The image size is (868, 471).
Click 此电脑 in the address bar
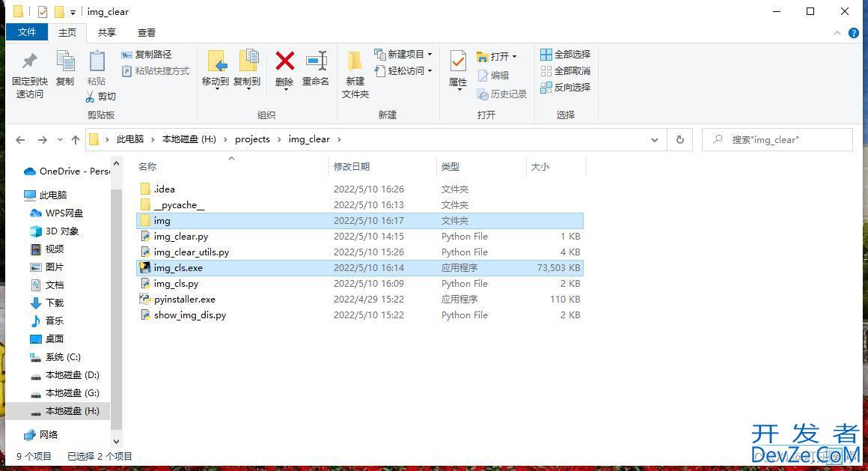click(130, 139)
